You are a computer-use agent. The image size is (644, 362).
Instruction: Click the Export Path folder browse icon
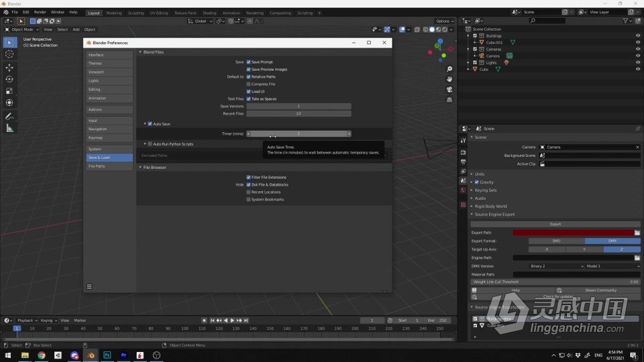(x=637, y=233)
